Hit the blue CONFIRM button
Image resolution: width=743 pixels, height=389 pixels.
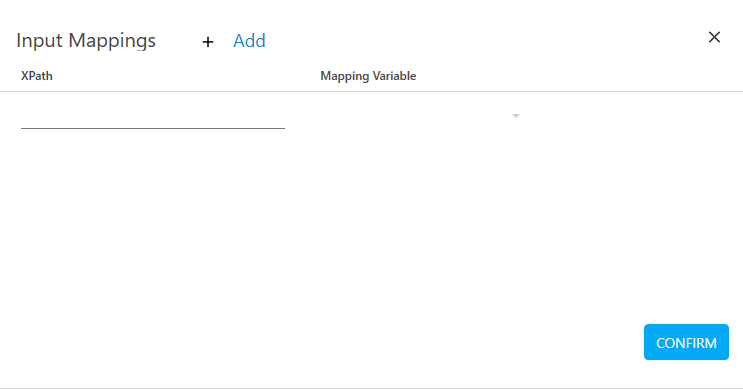[686, 342]
